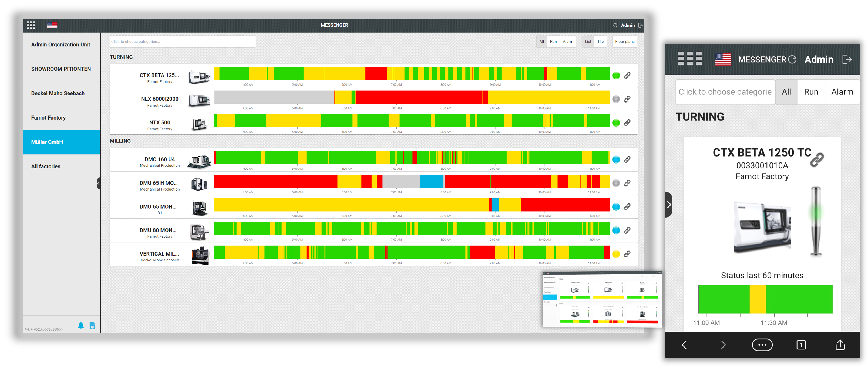
Task: Select Admin Organization Unit in sidebar
Action: pyautogui.click(x=62, y=45)
